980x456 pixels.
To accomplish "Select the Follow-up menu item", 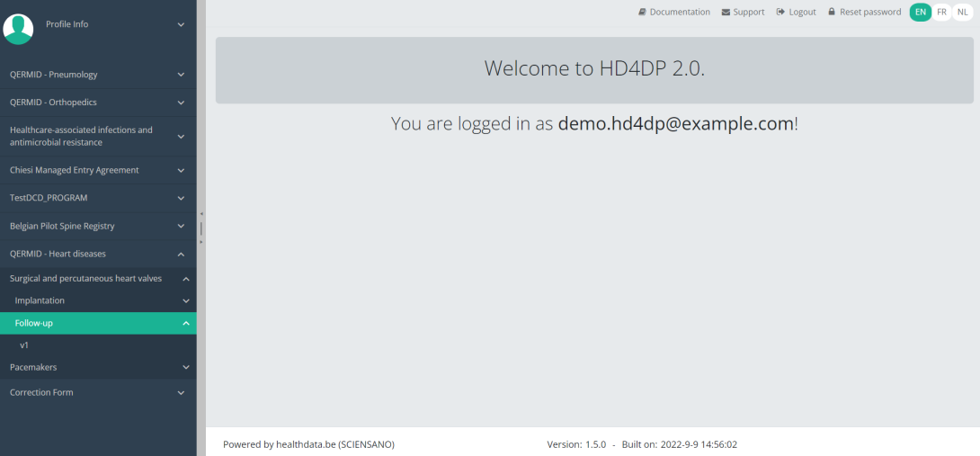I will click(x=34, y=323).
